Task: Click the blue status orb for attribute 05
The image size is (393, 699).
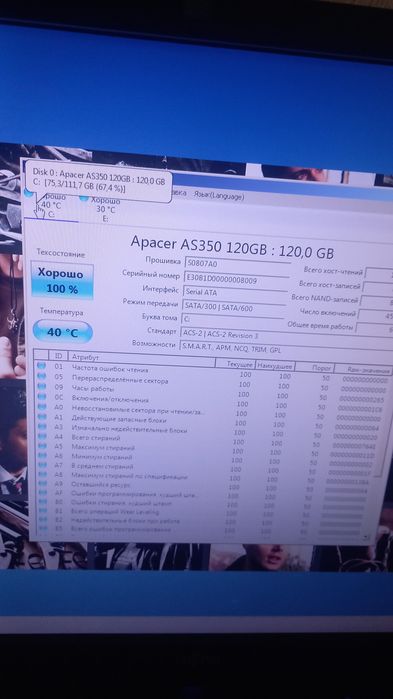Action: click(x=42, y=377)
